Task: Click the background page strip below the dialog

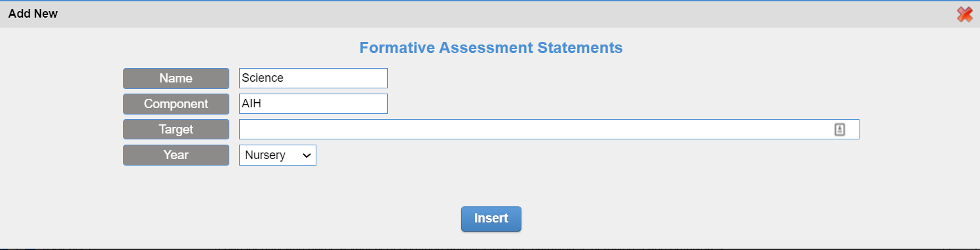Action: click(x=490, y=249)
